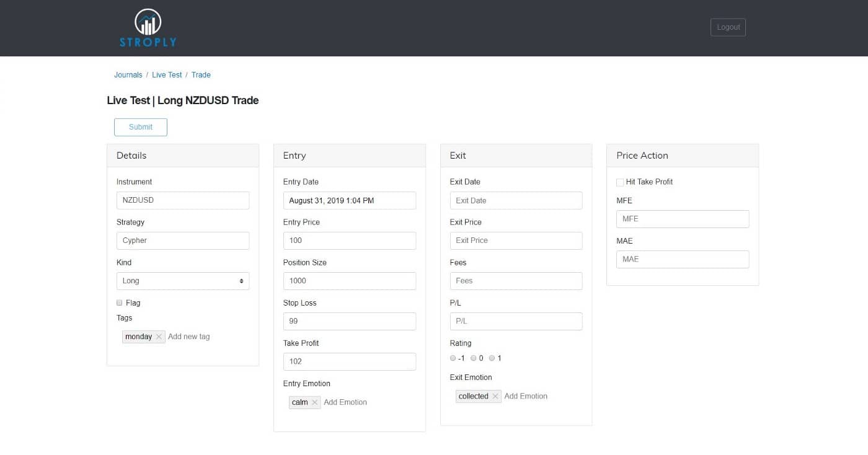Log out using the Logout button

[x=728, y=27]
